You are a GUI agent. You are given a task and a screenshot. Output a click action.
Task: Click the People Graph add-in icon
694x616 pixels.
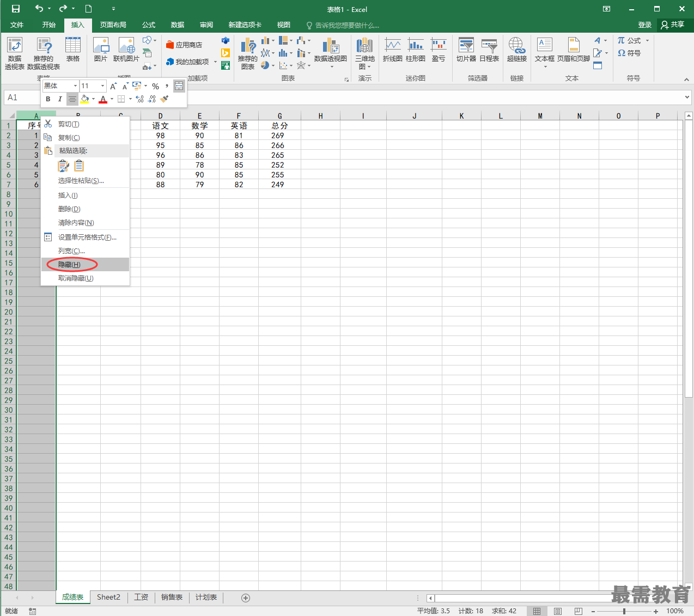(225, 65)
